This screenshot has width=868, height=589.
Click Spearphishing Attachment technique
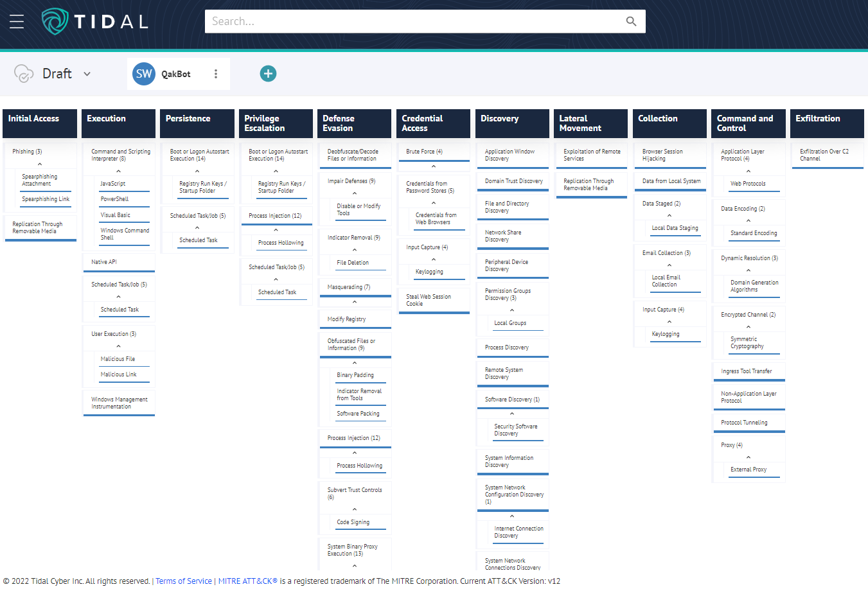click(45, 180)
